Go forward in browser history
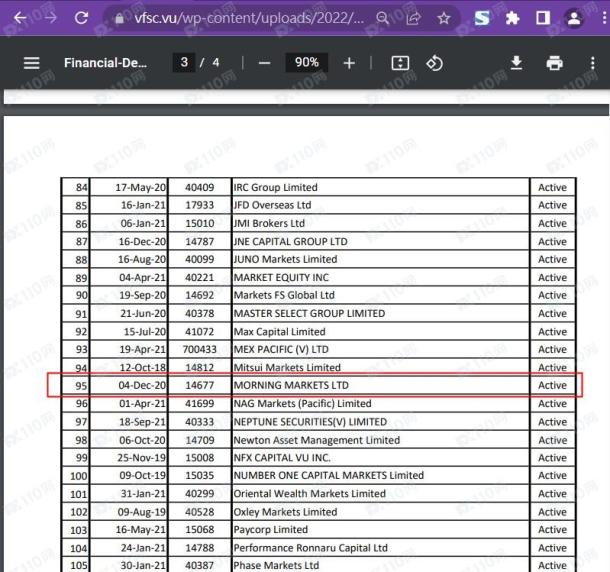The height and width of the screenshot is (572, 610). [x=50, y=18]
